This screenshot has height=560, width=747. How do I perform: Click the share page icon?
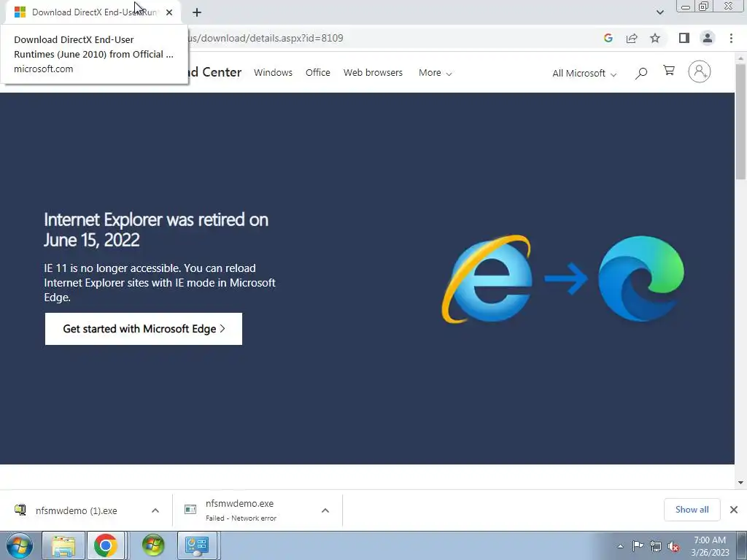point(632,38)
